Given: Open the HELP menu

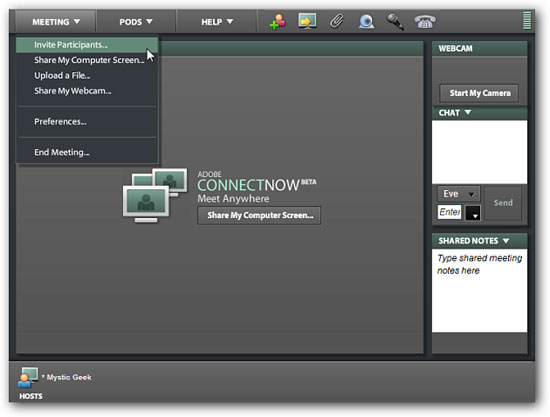Looking at the screenshot, I should coord(217,22).
